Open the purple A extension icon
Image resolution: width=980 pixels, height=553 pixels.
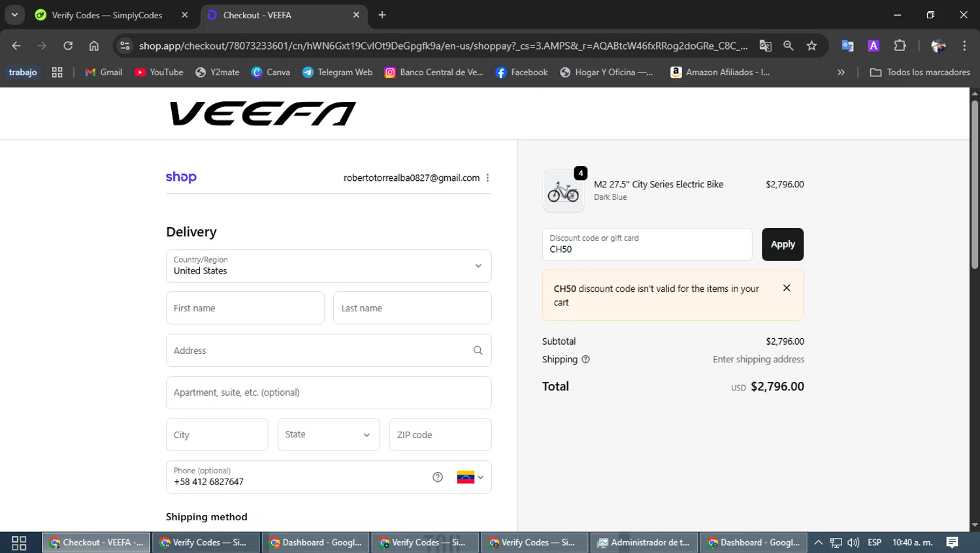pyautogui.click(x=874, y=46)
